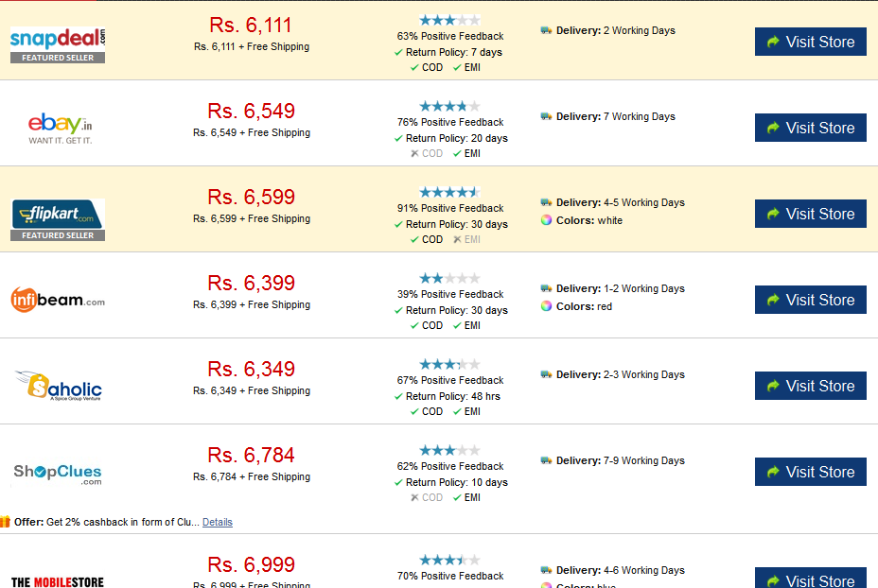Click the crossed-out COD mark for eBay
This screenshot has height=588, width=878.
tap(414, 153)
